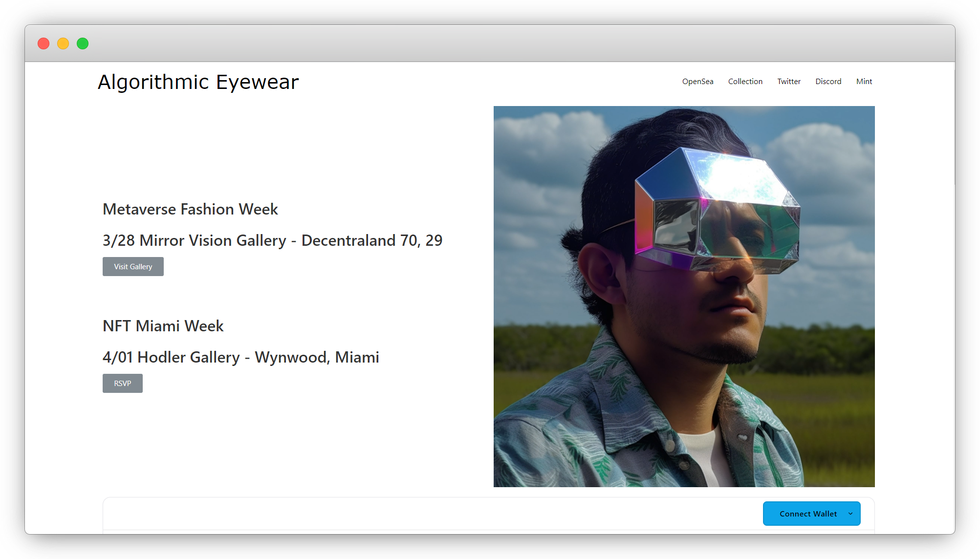Viewport: 980px width, 559px height.
Task: Open the Twitter link in navigation
Action: click(x=789, y=82)
